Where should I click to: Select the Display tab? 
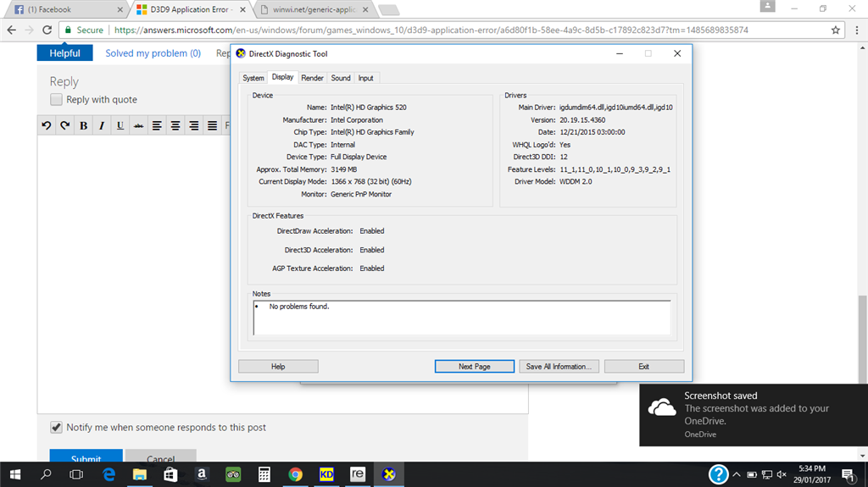[x=282, y=77]
